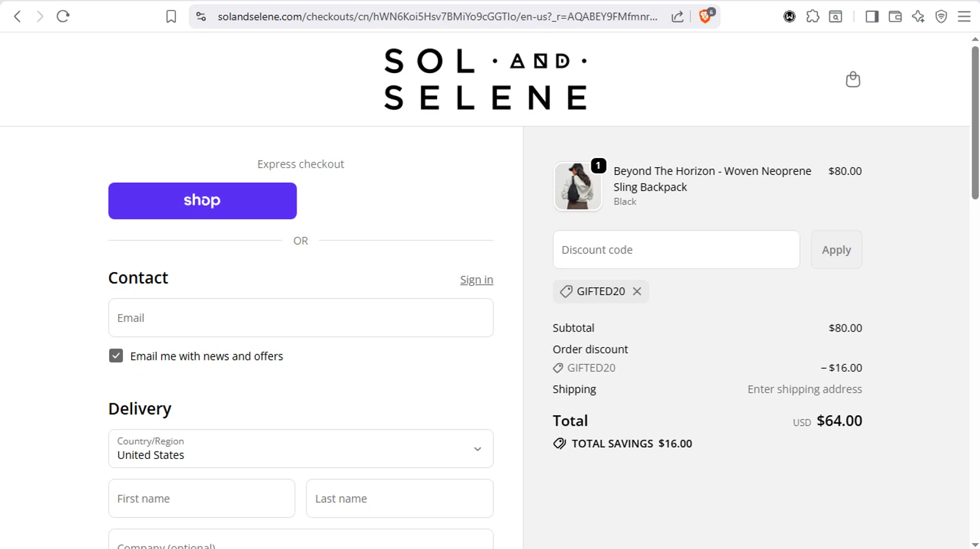The width and height of the screenshot is (980, 549).
Task: Click the $64.00 total amount
Action: pyautogui.click(x=840, y=420)
